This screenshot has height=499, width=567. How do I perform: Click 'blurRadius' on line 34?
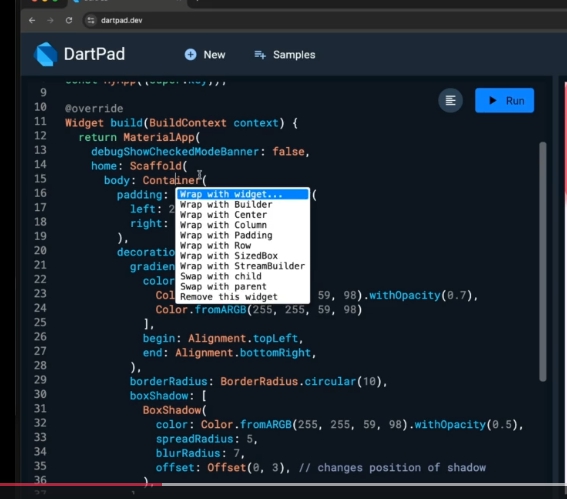coord(188,453)
